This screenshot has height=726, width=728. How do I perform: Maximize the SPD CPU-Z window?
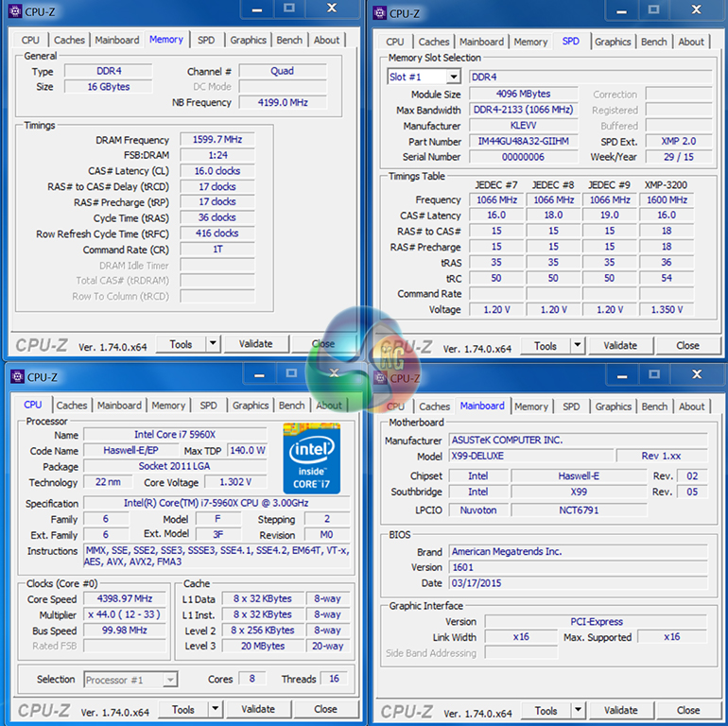tap(653, 9)
